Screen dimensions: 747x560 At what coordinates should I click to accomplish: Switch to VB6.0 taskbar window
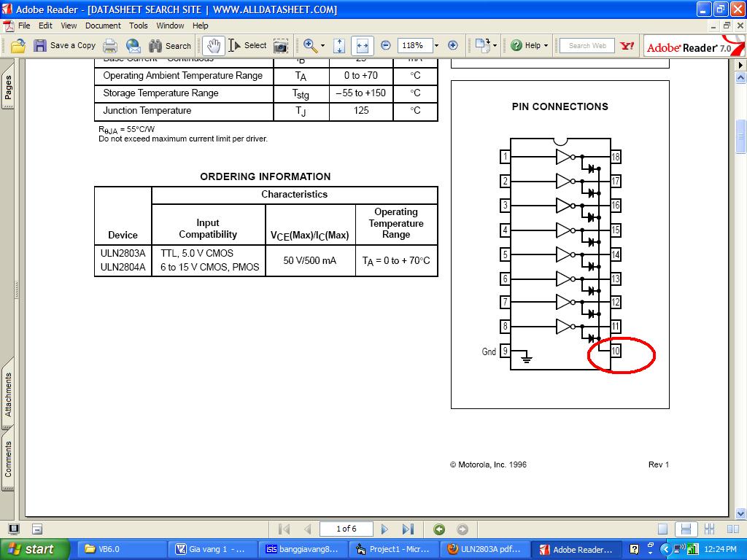[x=122, y=549]
